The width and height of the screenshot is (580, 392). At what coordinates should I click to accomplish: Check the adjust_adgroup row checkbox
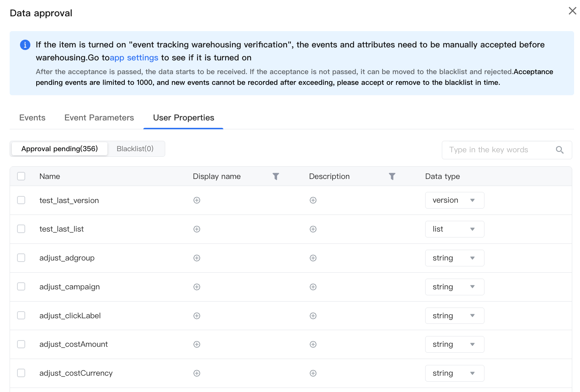tap(21, 258)
